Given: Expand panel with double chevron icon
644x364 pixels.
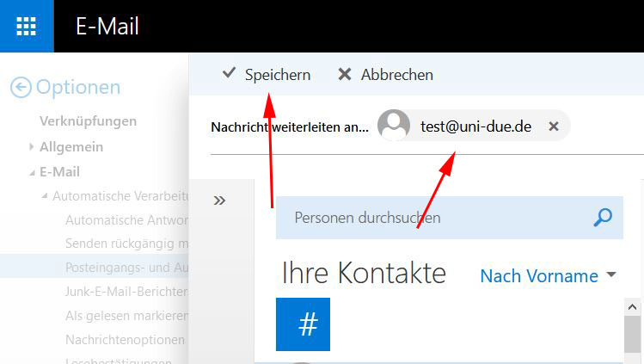Looking at the screenshot, I should click(x=219, y=201).
